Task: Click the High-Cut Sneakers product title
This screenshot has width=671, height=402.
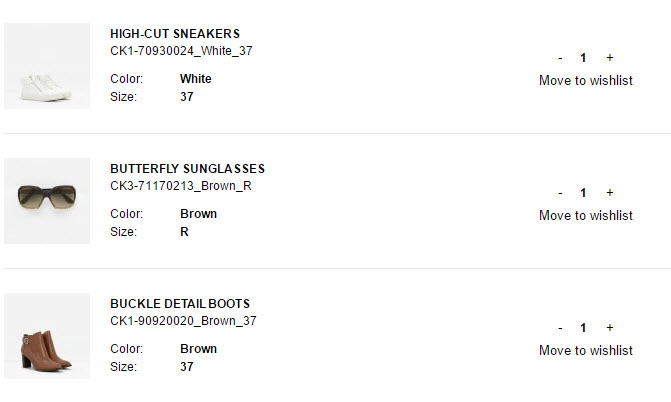Action: tap(175, 34)
